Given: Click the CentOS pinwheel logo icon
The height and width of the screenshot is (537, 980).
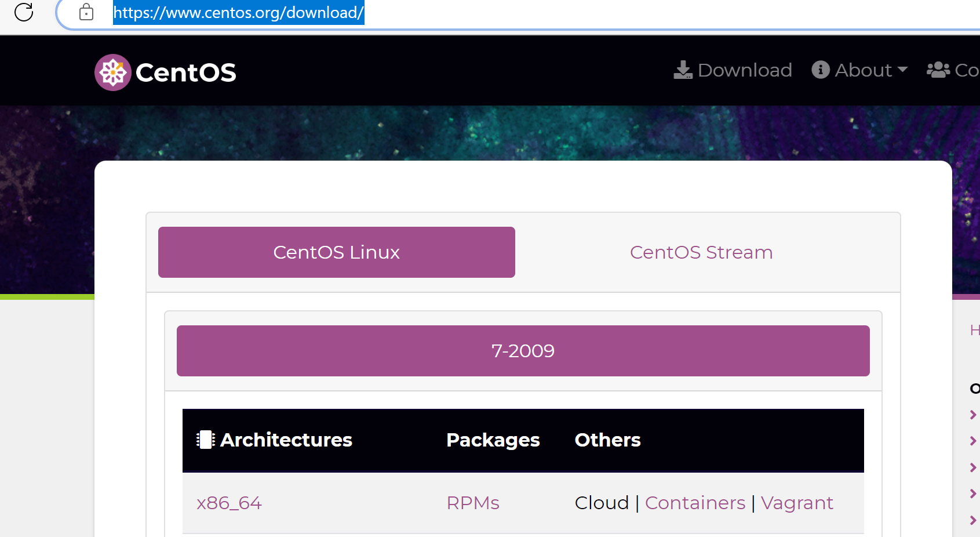Looking at the screenshot, I should (x=113, y=72).
